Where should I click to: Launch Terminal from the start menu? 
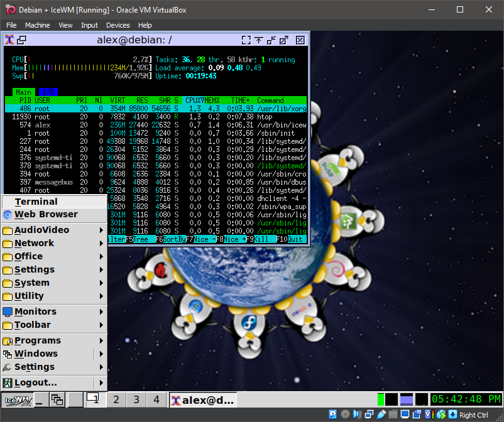pos(36,202)
